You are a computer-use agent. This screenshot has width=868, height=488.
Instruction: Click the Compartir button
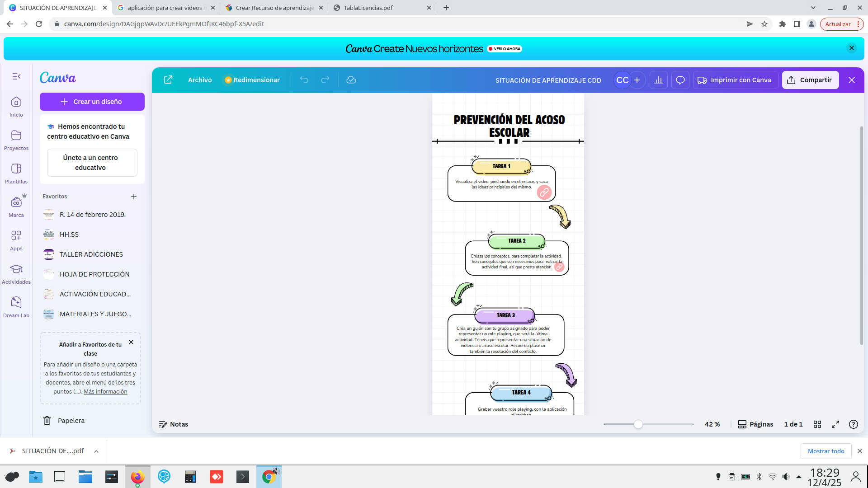coord(810,80)
